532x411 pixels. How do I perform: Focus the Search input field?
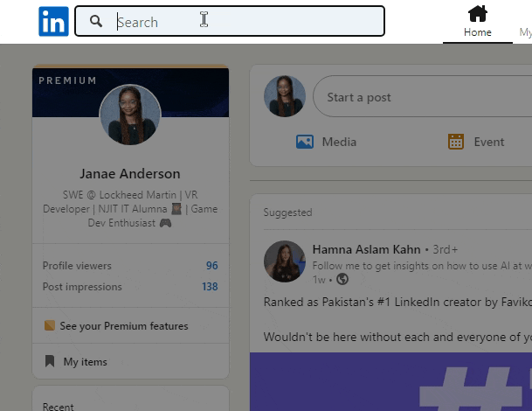click(230, 21)
